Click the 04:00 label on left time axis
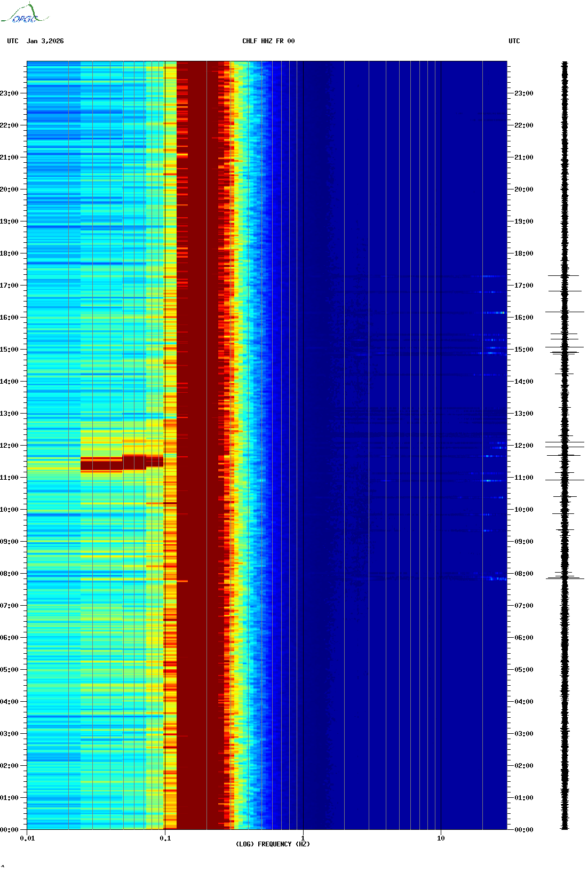 [10, 702]
